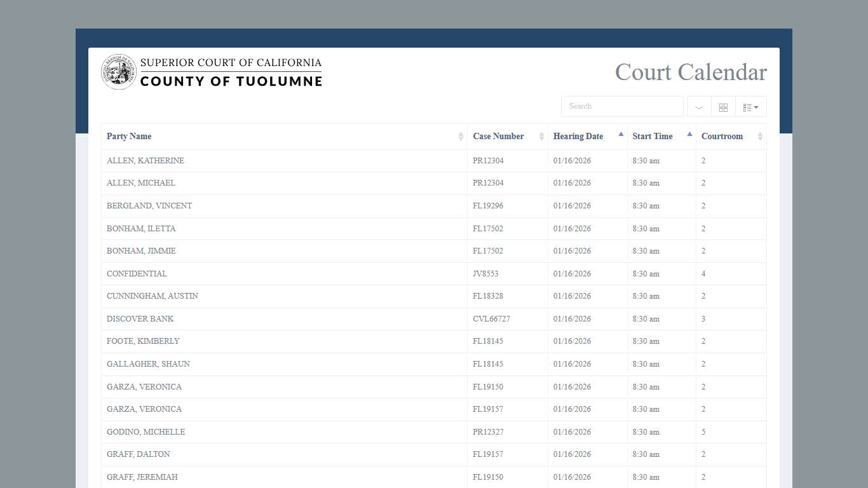The width and height of the screenshot is (868, 488).
Task: Click case number JV8553
Action: click(x=485, y=274)
